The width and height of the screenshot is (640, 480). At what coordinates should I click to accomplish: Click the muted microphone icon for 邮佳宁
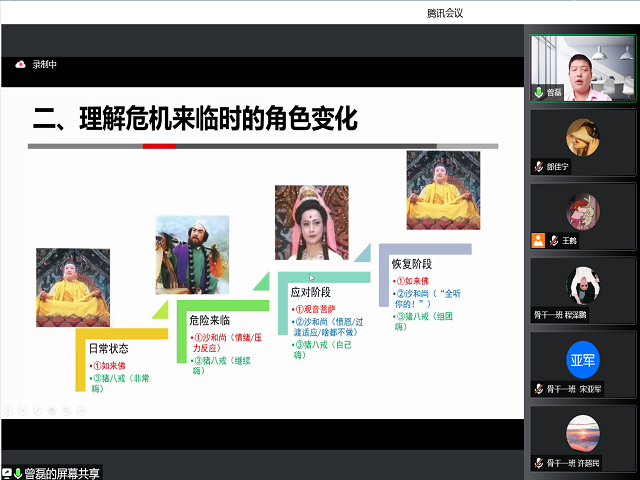click(x=539, y=167)
